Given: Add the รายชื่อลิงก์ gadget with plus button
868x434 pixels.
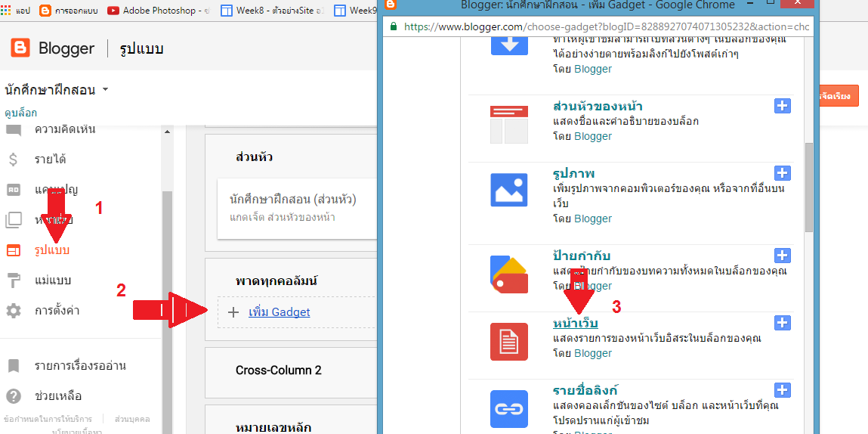Looking at the screenshot, I should (x=782, y=389).
